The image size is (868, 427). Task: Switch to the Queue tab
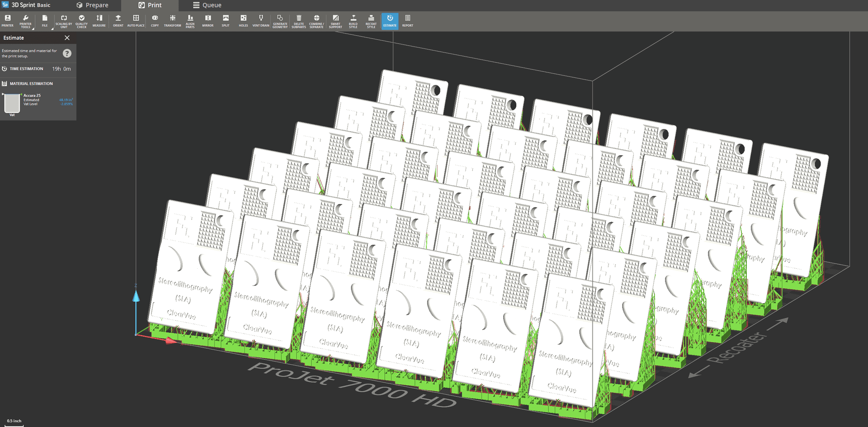point(208,5)
